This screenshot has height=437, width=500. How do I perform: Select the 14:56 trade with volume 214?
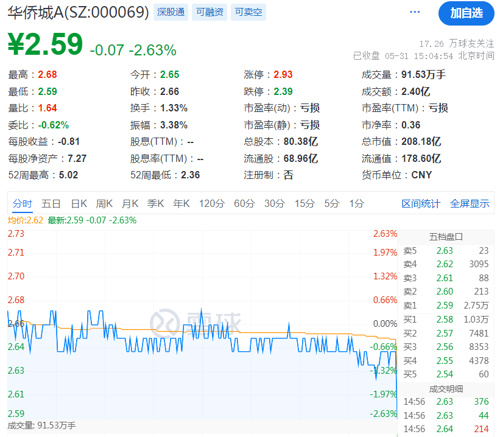[446, 429]
